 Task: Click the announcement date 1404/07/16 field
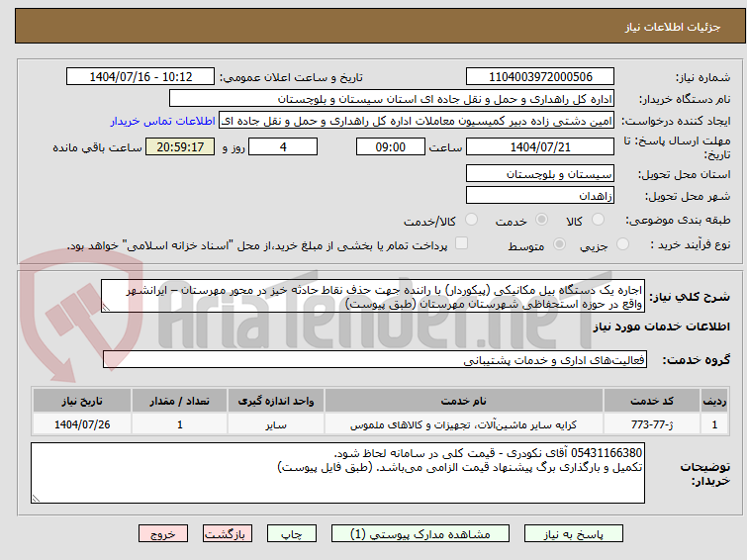pos(140,77)
